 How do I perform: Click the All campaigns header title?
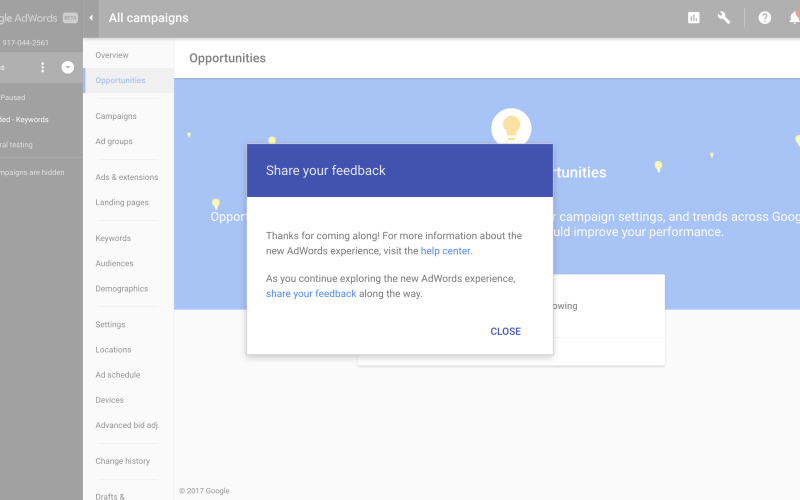(x=148, y=18)
